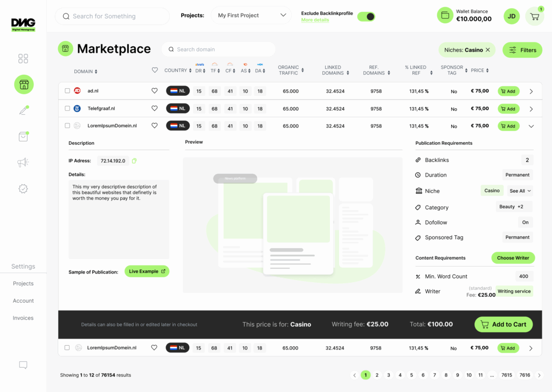
Task: Click the wallet balance icon
Action: pyautogui.click(x=445, y=16)
